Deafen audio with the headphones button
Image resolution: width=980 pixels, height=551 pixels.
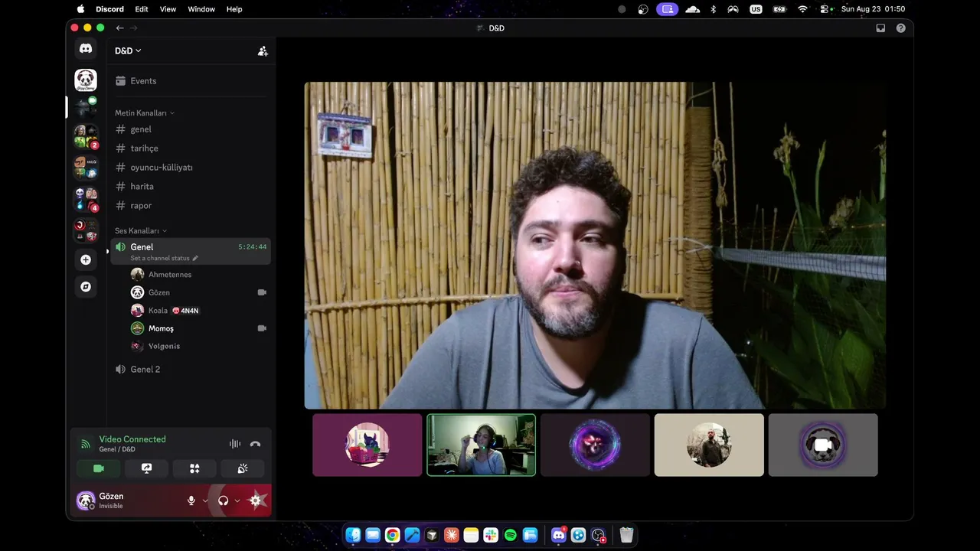223,500
